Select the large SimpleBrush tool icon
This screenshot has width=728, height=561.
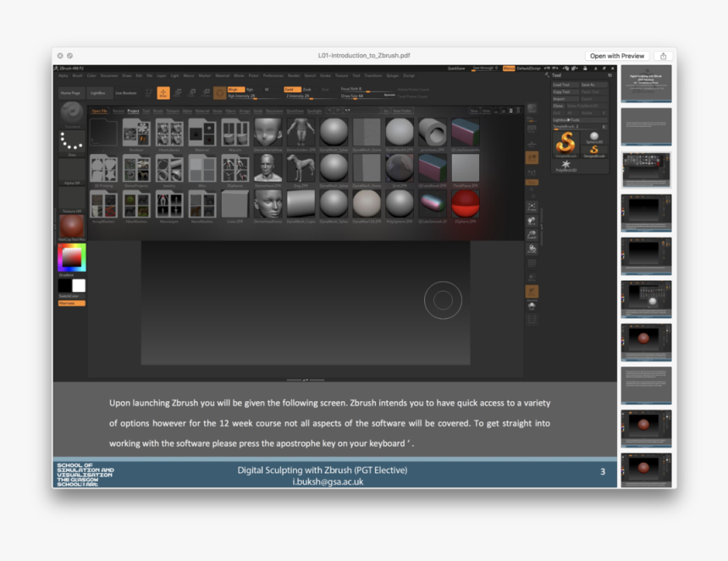pyautogui.click(x=566, y=143)
